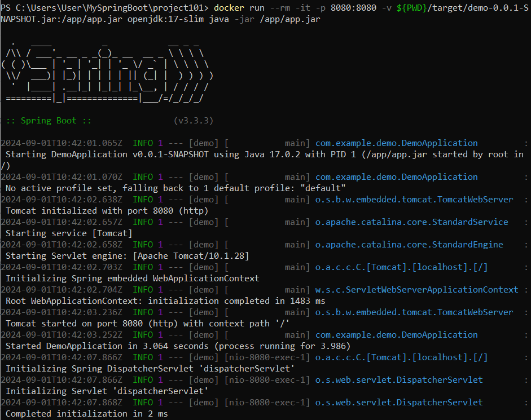Click DemoApplication logger on the 01.065Z line

point(397,143)
